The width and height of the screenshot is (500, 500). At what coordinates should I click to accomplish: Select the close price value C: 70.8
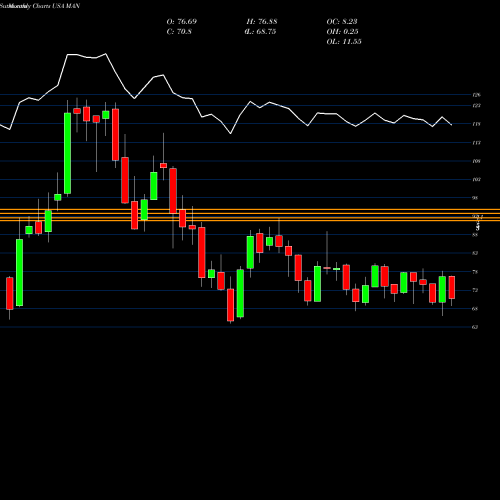(x=179, y=32)
